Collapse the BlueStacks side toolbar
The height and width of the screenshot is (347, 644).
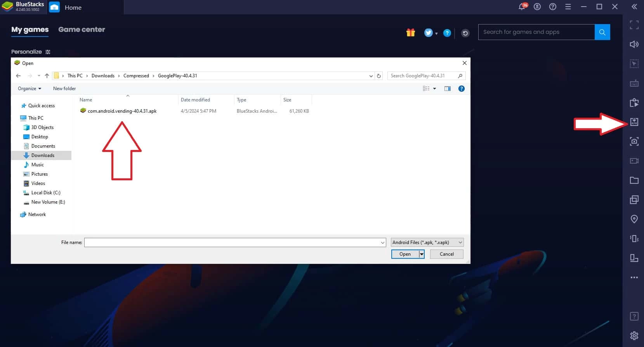tap(634, 7)
